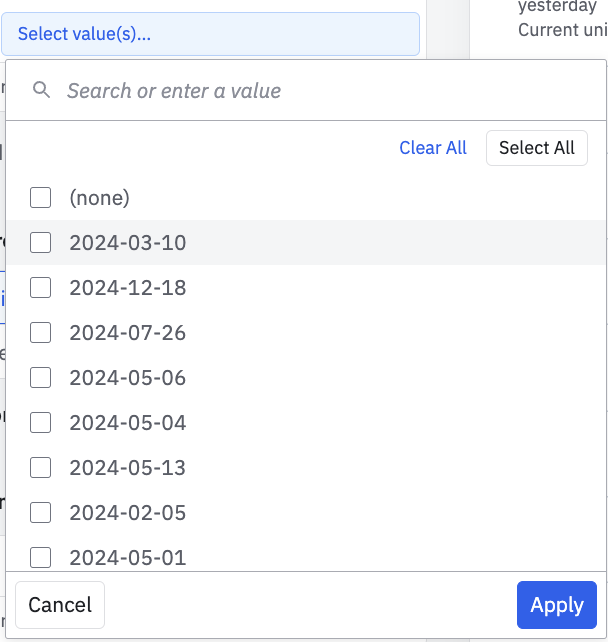The height and width of the screenshot is (642, 608).
Task: Enable the 2024-12-18 checkbox
Action: point(41,288)
